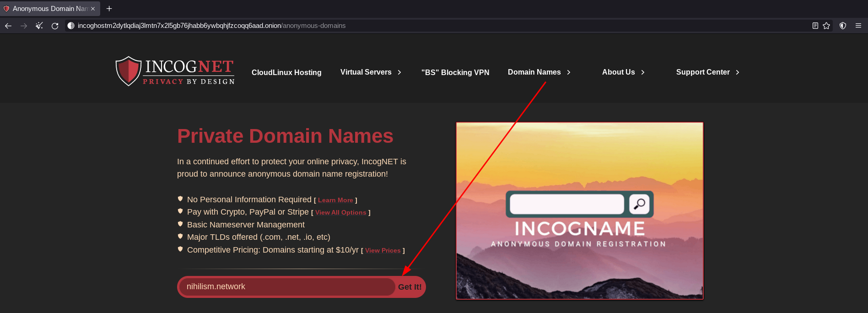Click the magnifier icon in Incogname banner
This screenshot has height=313, width=868.
tap(639, 204)
